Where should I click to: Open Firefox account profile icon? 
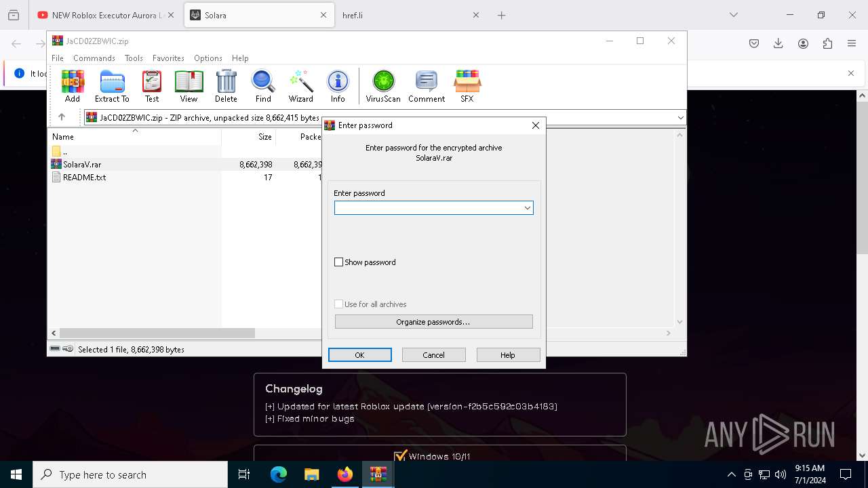click(x=803, y=43)
